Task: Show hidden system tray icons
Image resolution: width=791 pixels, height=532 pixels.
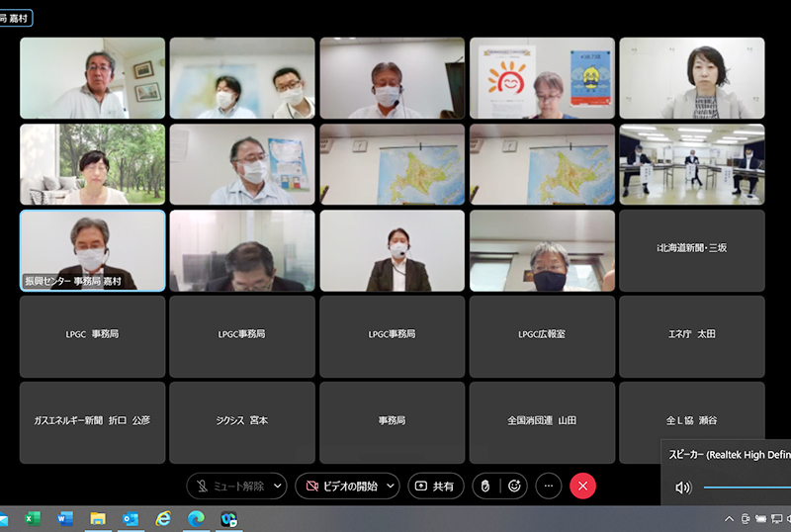Action: (729, 519)
